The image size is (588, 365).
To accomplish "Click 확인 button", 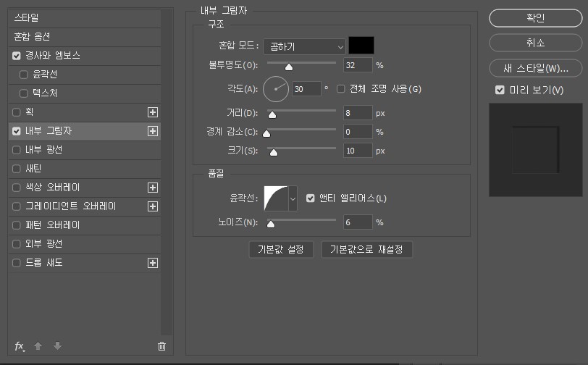I will point(536,18).
